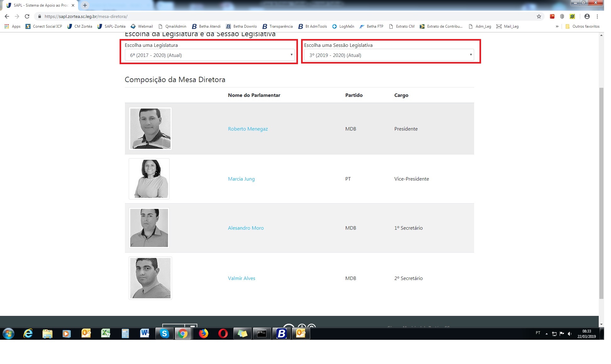This screenshot has width=611, height=364.
Task: Open the Webmail bookmark
Action: pyautogui.click(x=142, y=26)
